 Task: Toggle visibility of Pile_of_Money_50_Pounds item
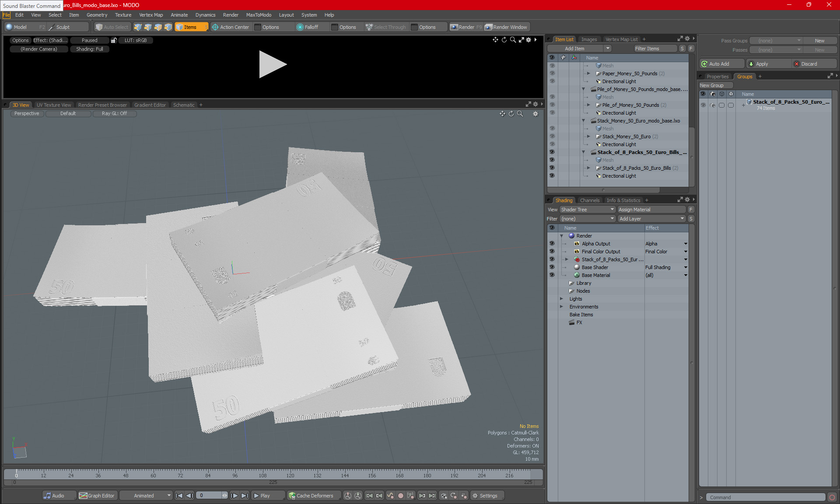(552, 105)
